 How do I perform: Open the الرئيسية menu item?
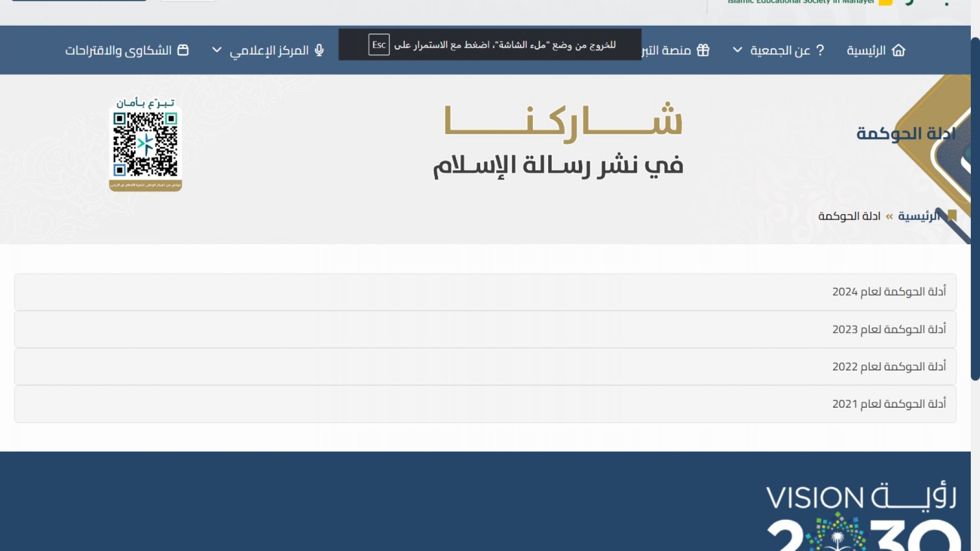[x=876, y=50]
